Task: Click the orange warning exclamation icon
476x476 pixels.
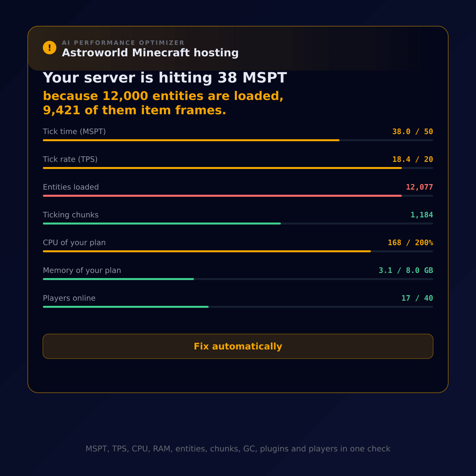Action: click(50, 48)
